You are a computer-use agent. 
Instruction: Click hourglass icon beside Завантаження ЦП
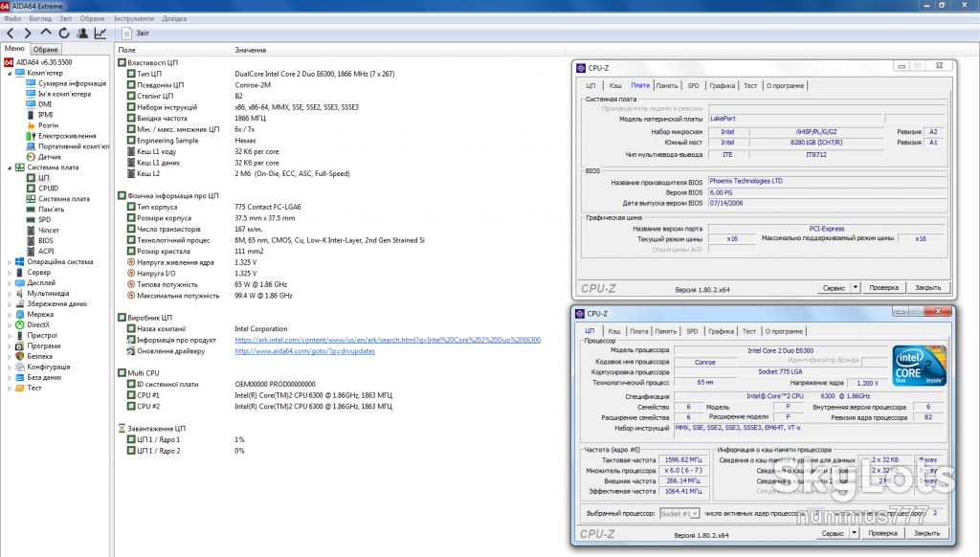pos(122,428)
